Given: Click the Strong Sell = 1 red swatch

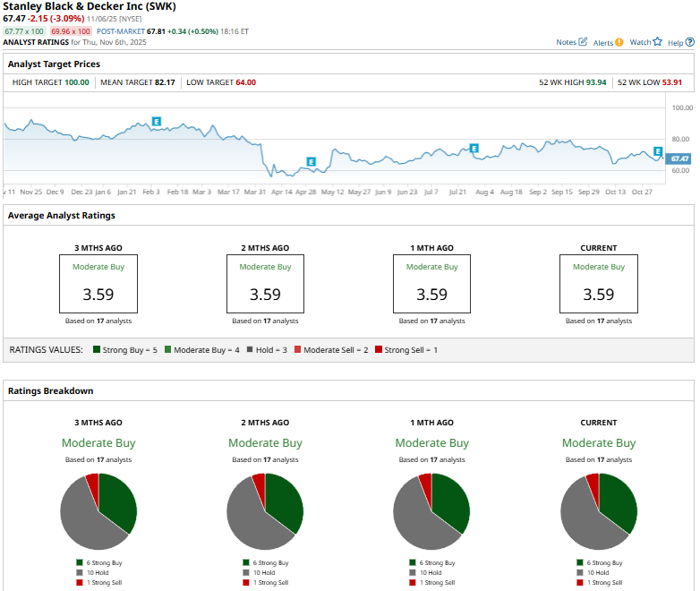Looking at the screenshot, I should coord(379,350).
